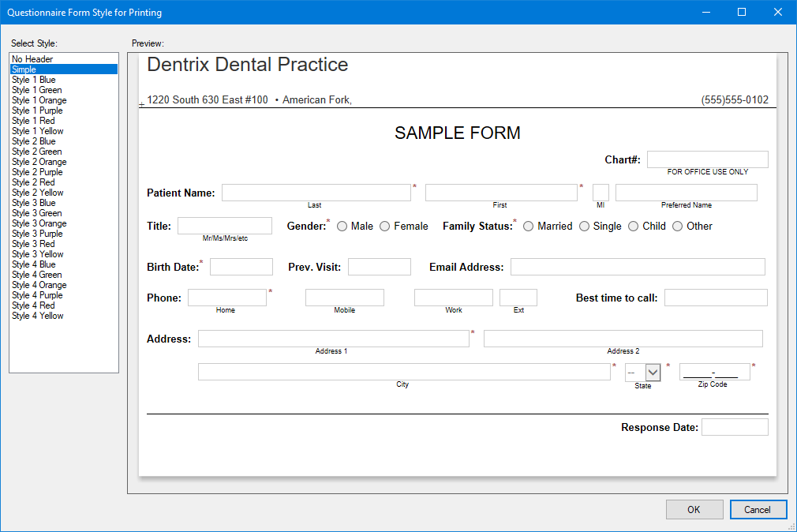The image size is (797, 532).
Task: Select 'No Header' in style list
Action: (x=32, y=59)
